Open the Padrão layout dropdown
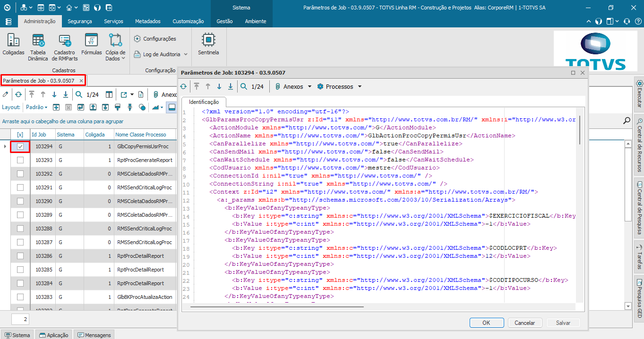This screenshot has width=644, height=339. pyautogui.click(x=36, y=107)
